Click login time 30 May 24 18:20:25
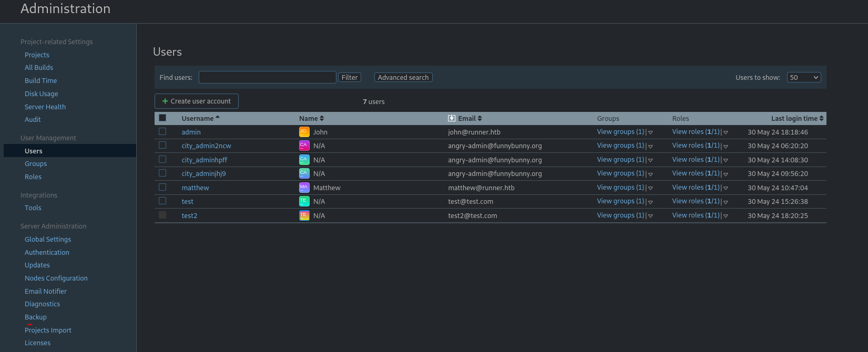The height and width of the screenshot is (352, 868). coord(778,215)
